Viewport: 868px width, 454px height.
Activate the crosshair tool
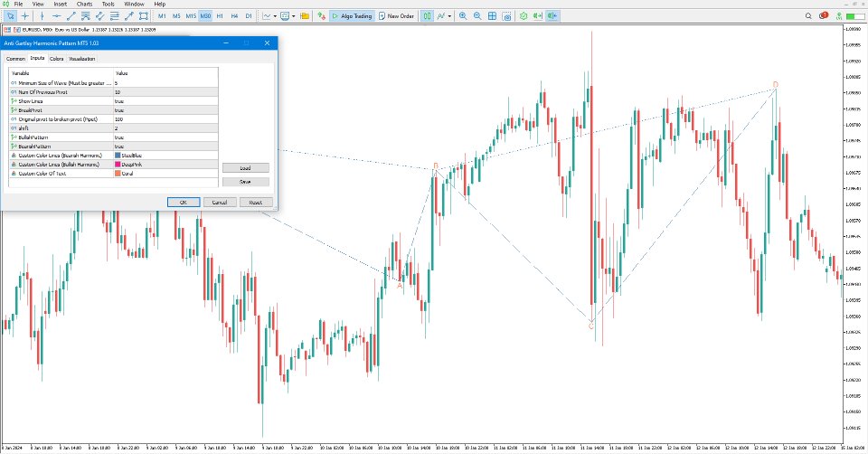click(x=25, y=16)
